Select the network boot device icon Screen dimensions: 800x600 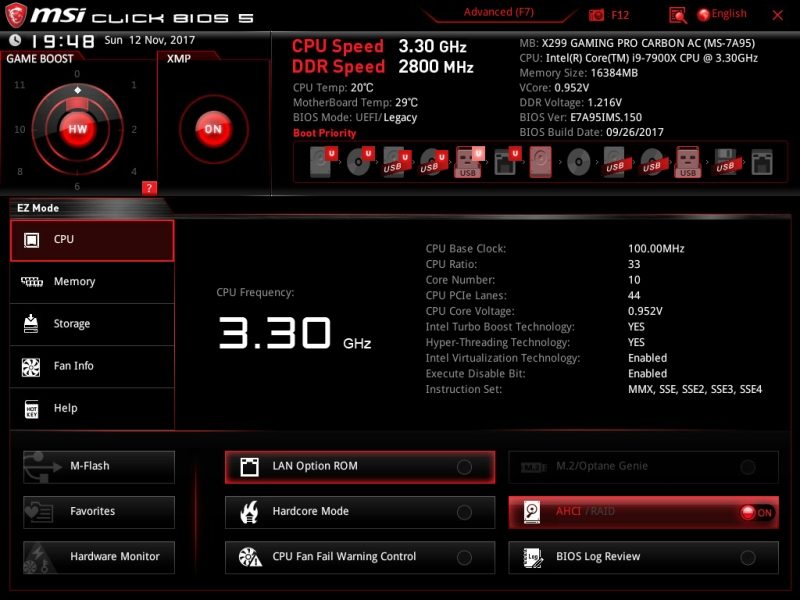(x=762, y=161)
